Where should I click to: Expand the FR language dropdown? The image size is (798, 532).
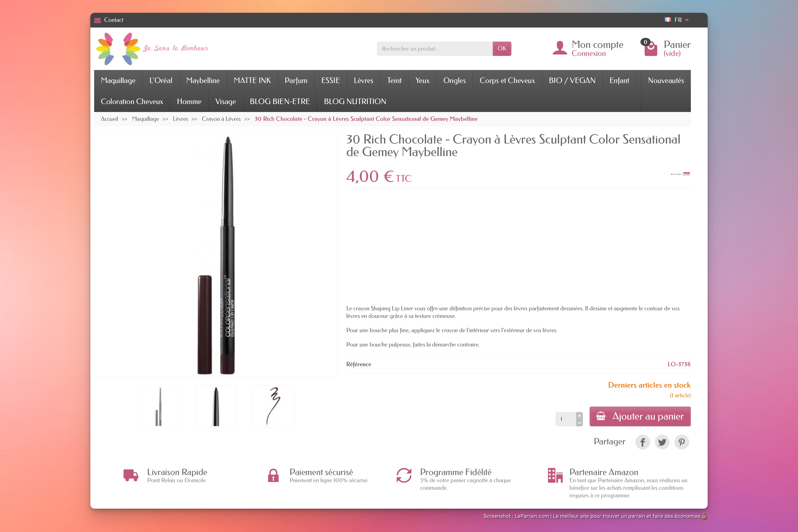pos(677,20)
